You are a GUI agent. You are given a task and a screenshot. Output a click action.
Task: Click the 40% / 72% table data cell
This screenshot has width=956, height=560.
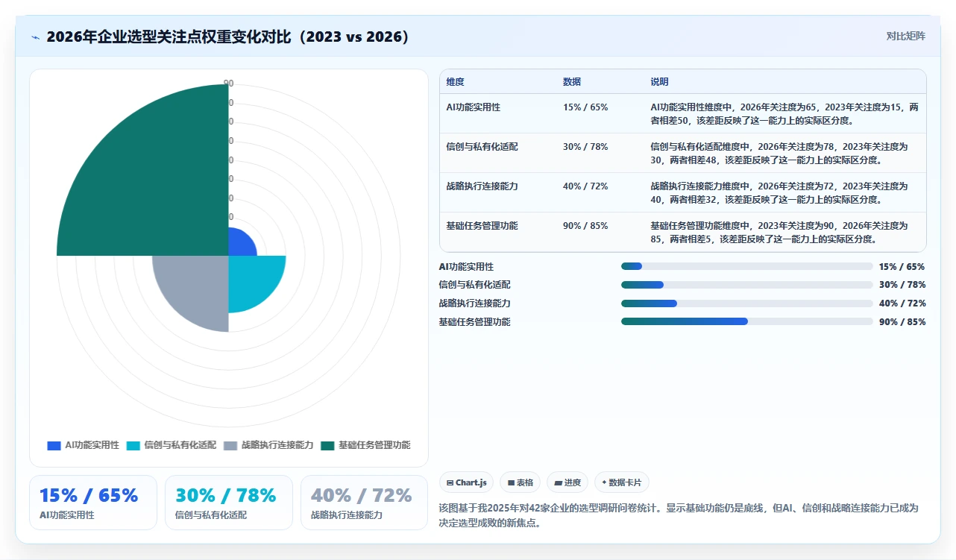click(x=585, y=186)
